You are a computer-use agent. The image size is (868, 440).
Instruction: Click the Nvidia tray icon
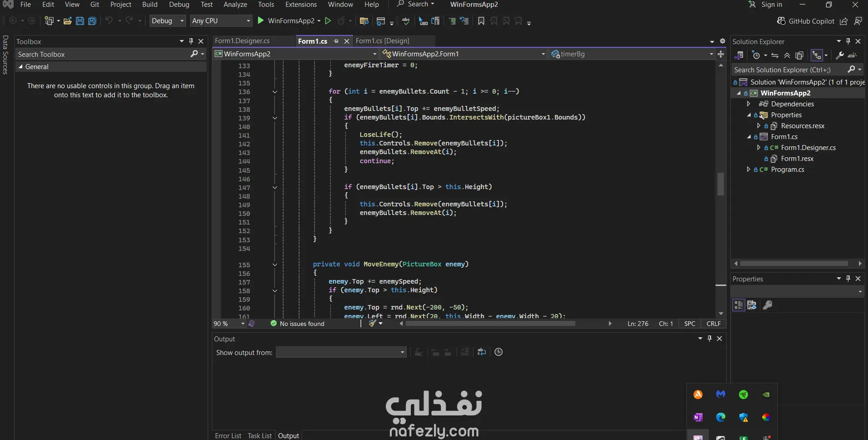[766, 395]
